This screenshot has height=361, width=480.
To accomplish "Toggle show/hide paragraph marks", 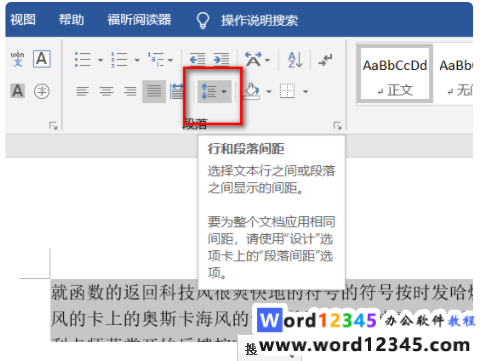I will click(x=325, y=60).
